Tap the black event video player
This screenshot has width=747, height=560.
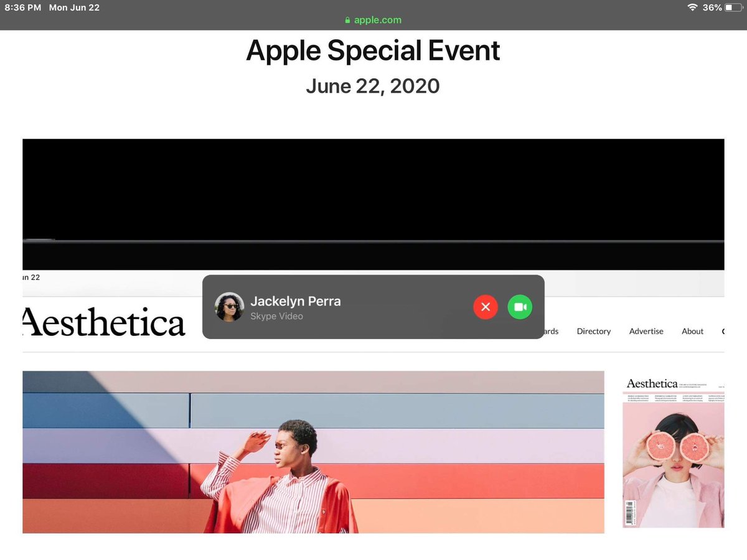click(x=374, y=204)
